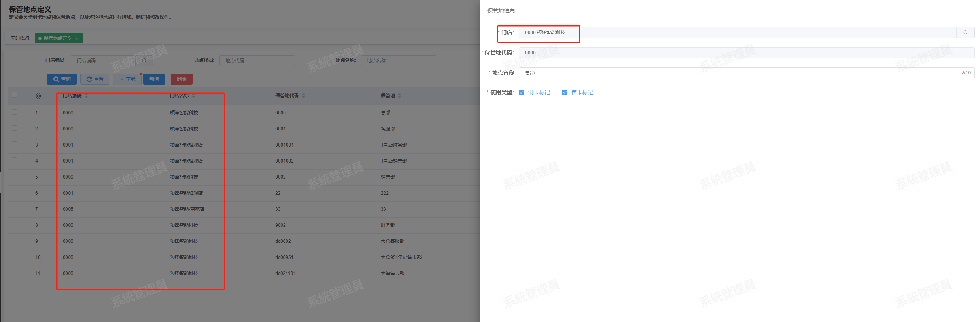The image size is (980, 322).
Task: Click the 地点名称 field containing 总部
Action: [746, 73]
